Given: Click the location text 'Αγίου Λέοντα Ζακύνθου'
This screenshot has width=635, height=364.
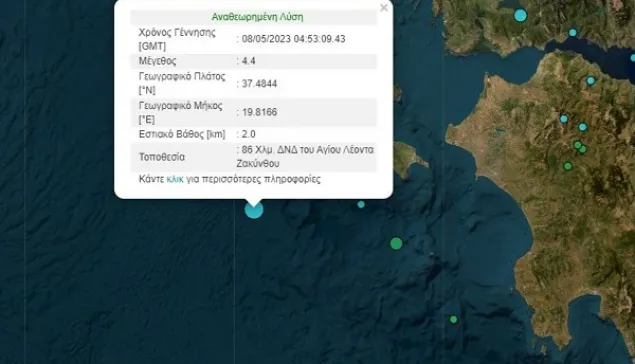Looking at the screenshot, I should [x=305, y=157].
